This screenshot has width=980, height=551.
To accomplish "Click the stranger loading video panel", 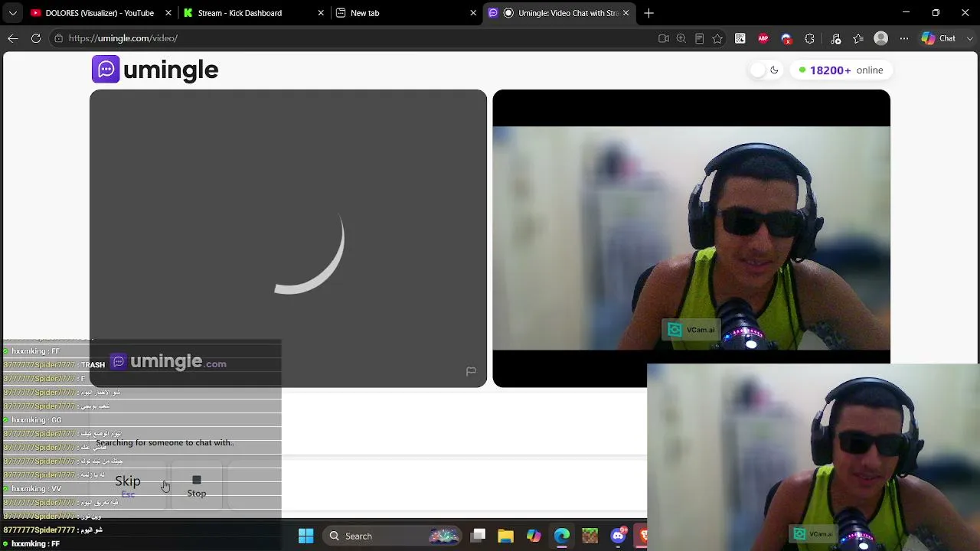I will (288, 238).
